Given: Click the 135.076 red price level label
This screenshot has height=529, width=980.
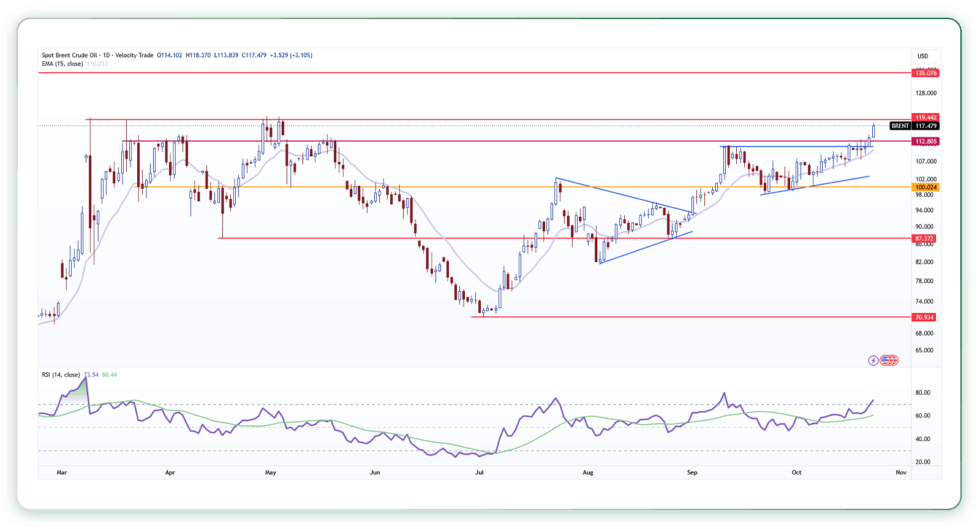Looking at the screenshot, I should point(926,73).
